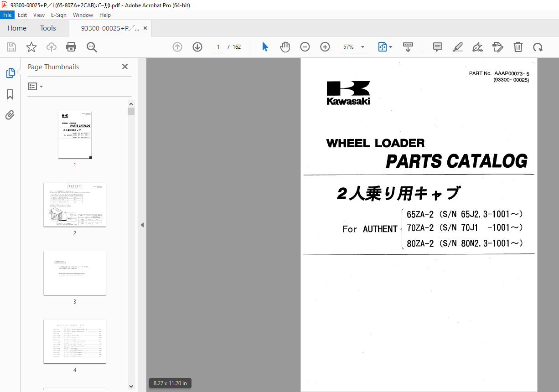559x392 pixels.
Task: Open the E-Sign menu
Action: pos(59,15)
